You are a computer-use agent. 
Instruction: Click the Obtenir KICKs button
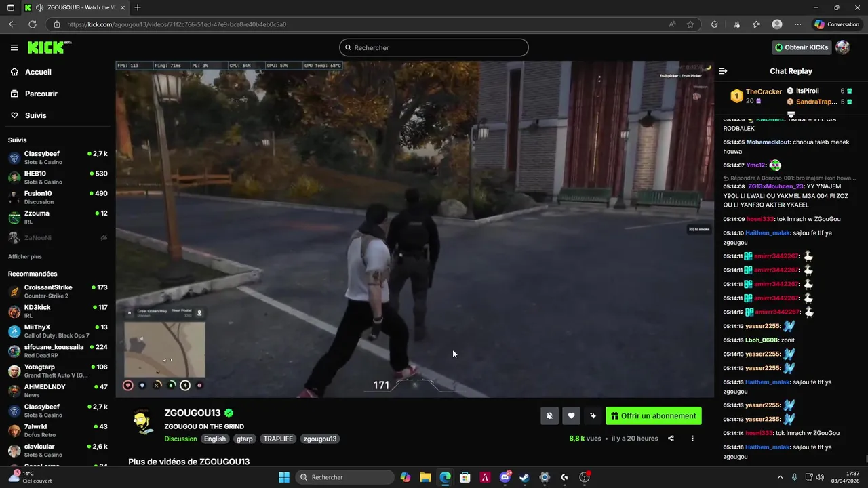[x=802, y=47]
